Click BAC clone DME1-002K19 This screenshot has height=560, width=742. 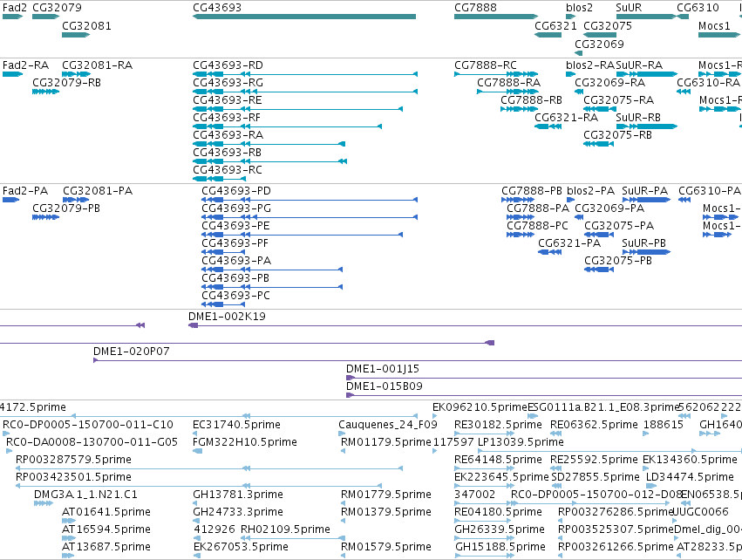tap(466, 325)
